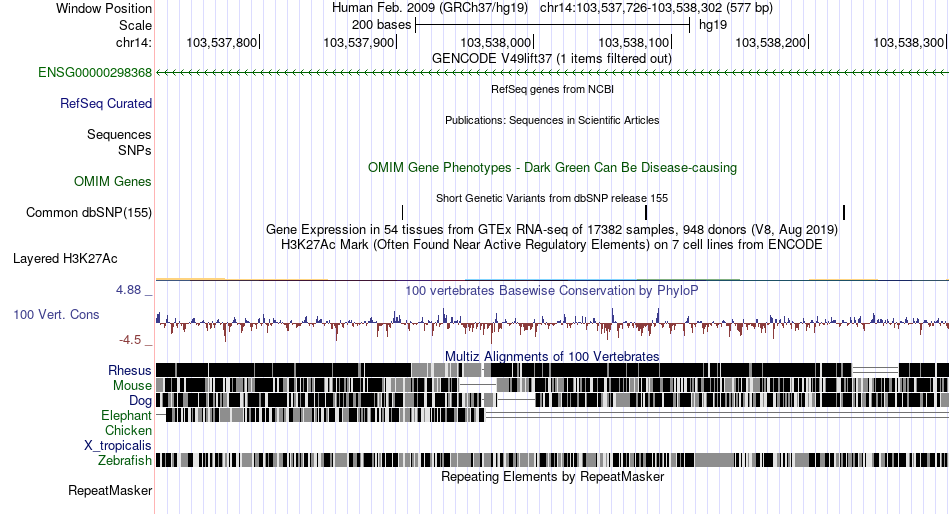This screenshot has width=950, height=514.
Task: Click the ENSG00000298368 gene label
Action: 95,73
